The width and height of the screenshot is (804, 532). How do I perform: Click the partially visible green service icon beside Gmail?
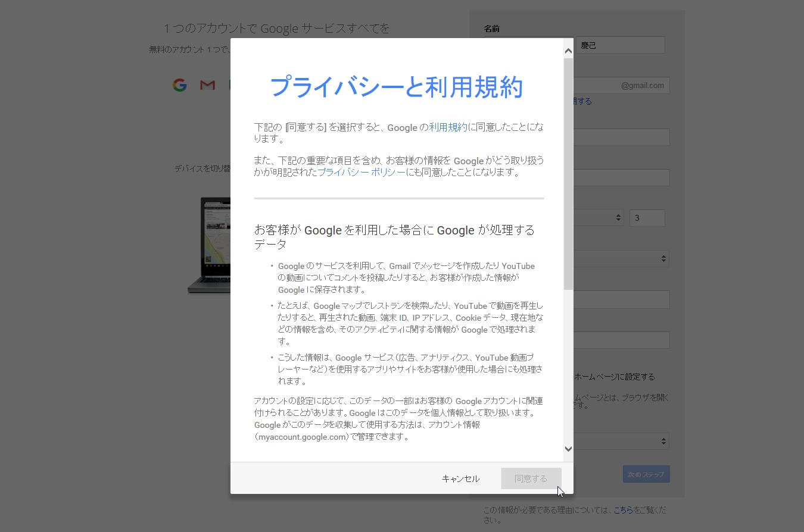point(229,85)
